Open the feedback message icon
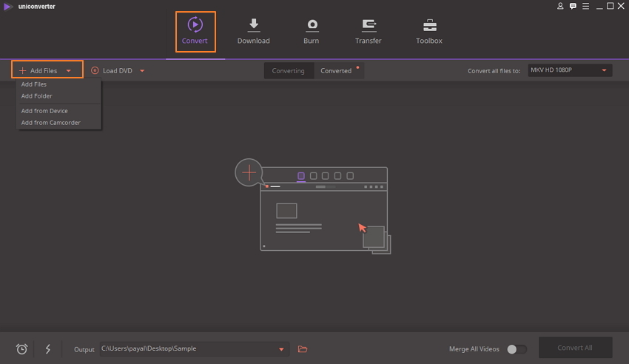This screenshot has height=364, width=629. pyautogui.click(x=573, y=6)
